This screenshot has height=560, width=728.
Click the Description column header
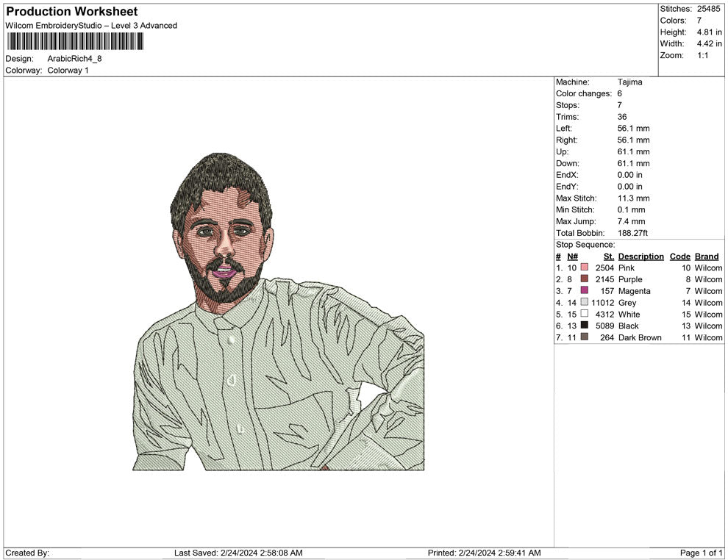(640, 256)
